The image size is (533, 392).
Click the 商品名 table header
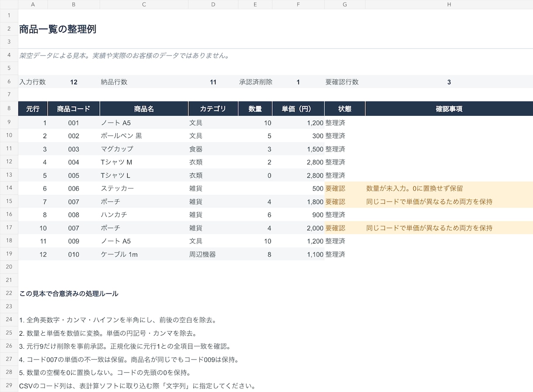point(144,109)
